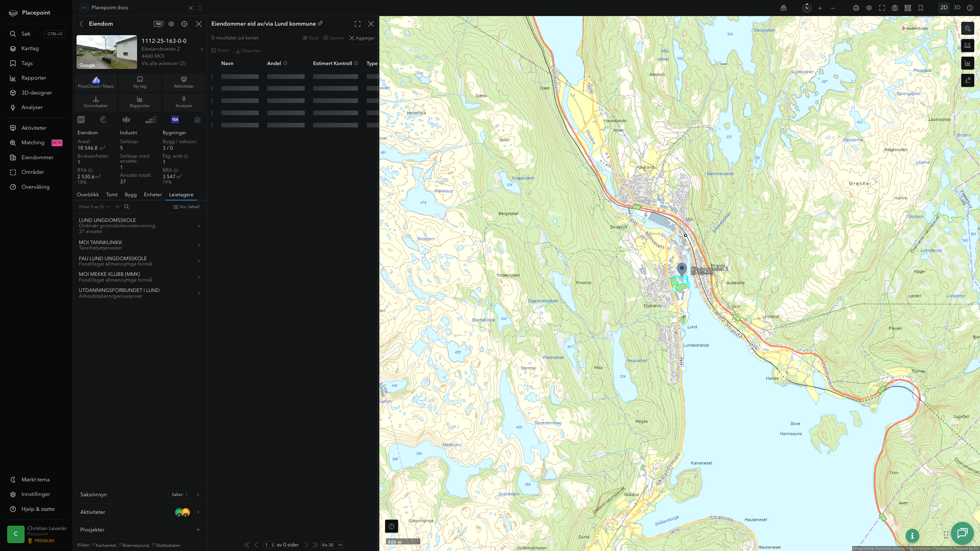Open PropCloud / Maps shortcut
Screen dimensions: 980x551
[x=96, y=82]
